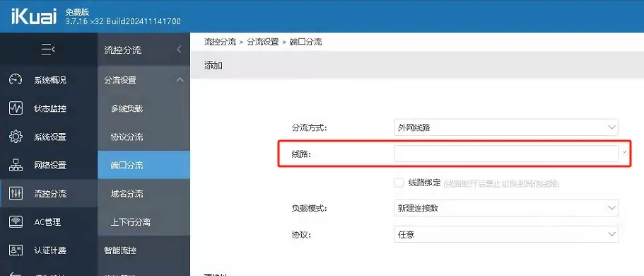Enable the 线路绑定 checkbox

[x=399, y=183]
